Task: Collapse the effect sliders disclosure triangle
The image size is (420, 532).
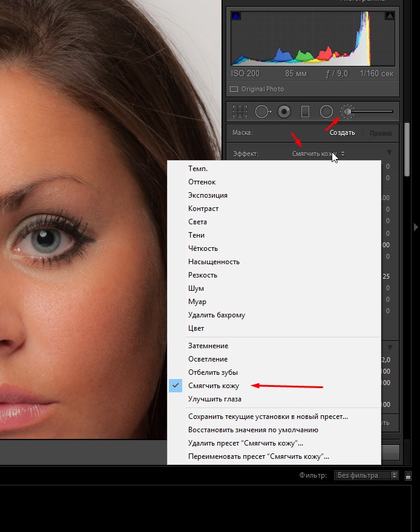Action: click(x=390, y=152)
